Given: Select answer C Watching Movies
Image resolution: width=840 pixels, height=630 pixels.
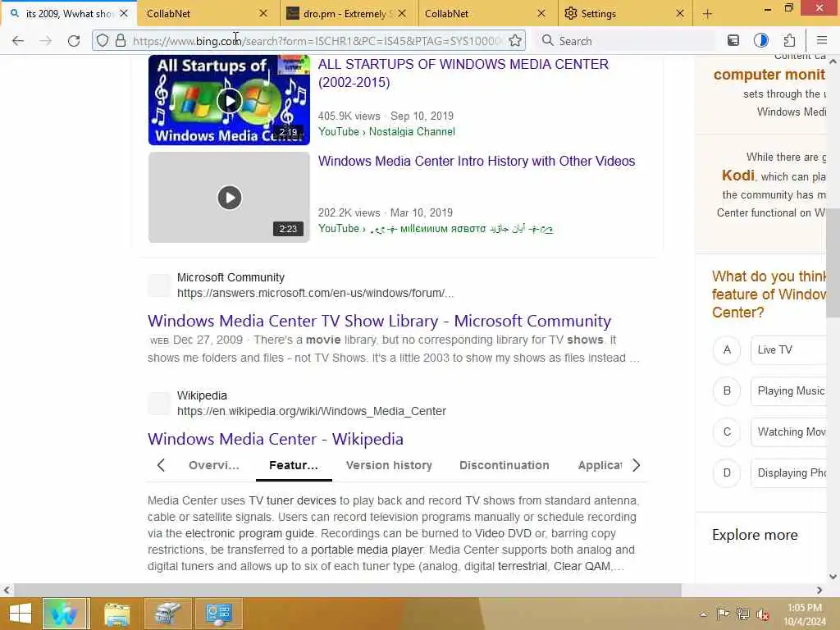Looking at the screenshot, I should 727,431.
